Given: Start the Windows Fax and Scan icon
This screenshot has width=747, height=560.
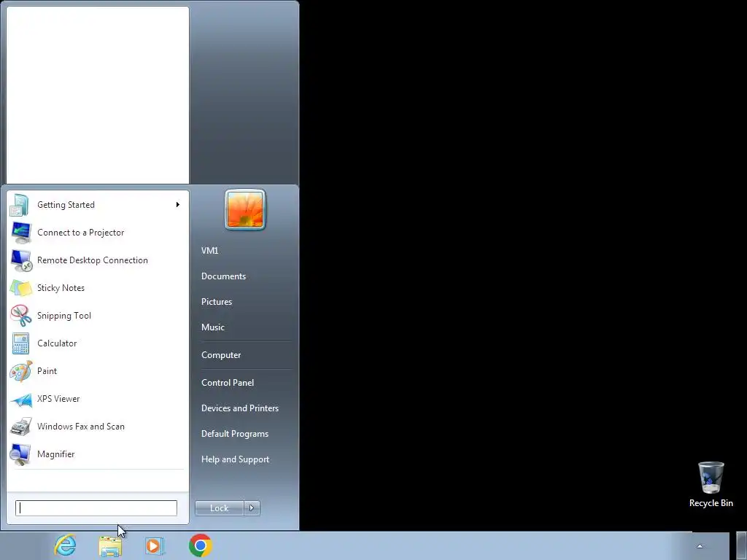Looking at the screenshot, I should tap(20, 427).
